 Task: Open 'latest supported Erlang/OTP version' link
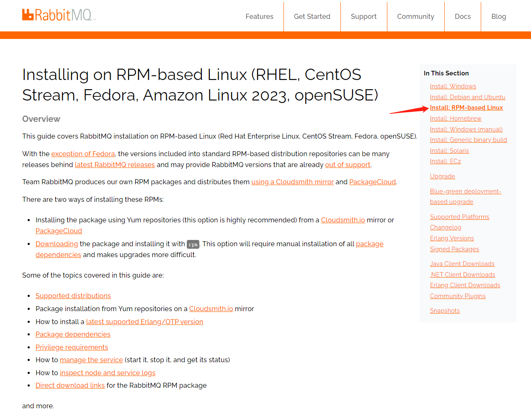(x=144, y=322)
